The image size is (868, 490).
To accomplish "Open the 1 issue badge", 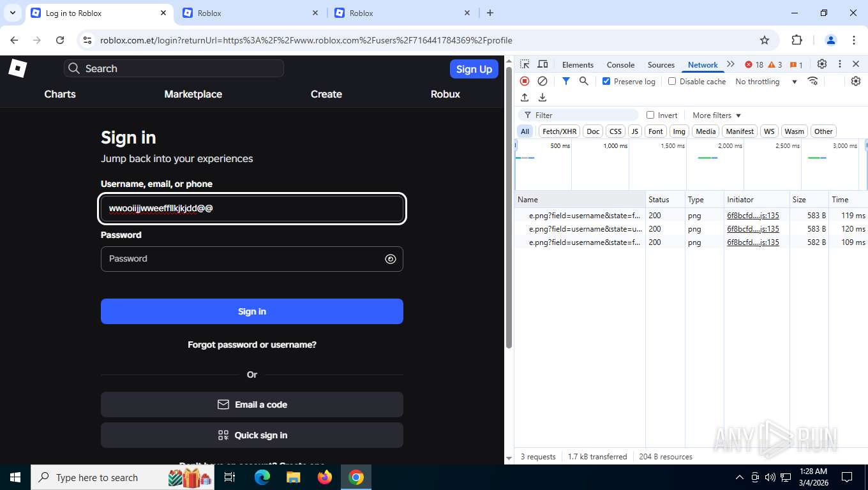I will (x=796, y=64).
